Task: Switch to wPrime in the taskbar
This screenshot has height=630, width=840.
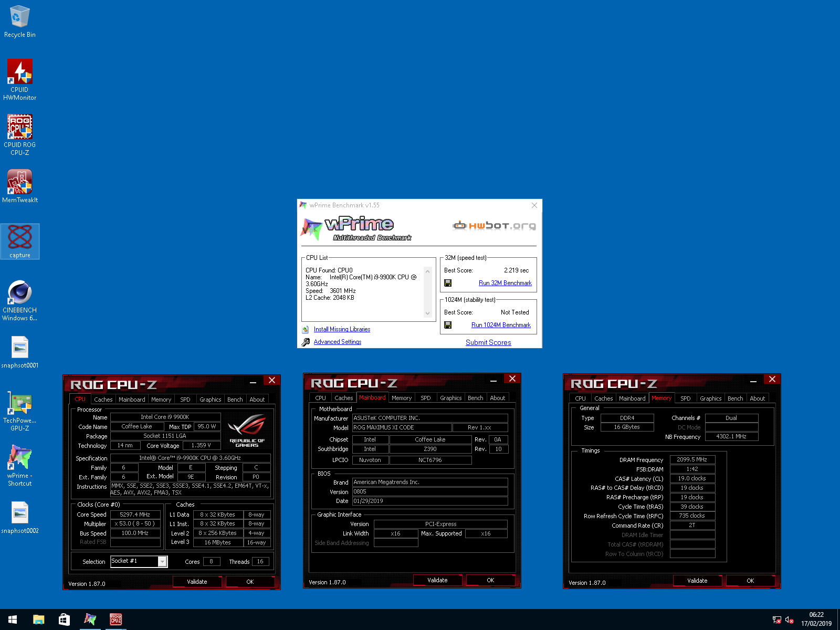Action: pyautogui.click(x=90, y=619)
